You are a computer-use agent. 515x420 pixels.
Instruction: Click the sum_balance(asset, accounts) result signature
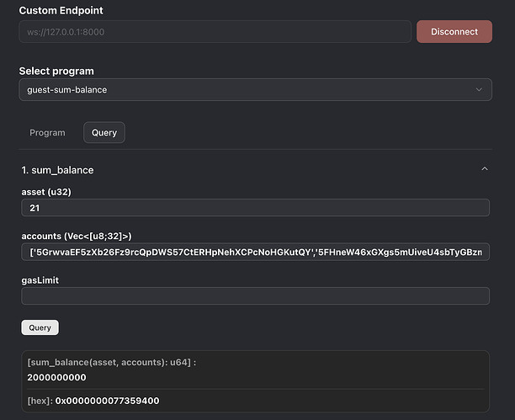point(118,363)
